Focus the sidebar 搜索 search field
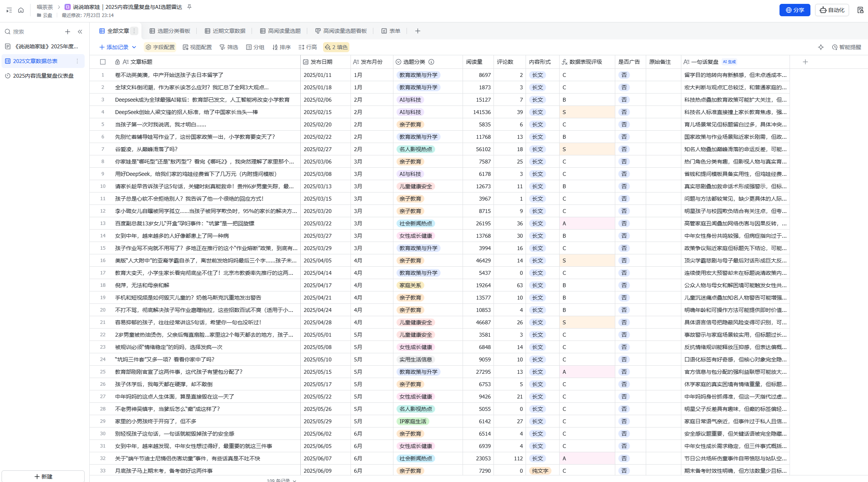Image resolution: width=868 pixels, height=482 pixels. coord(33,32)
